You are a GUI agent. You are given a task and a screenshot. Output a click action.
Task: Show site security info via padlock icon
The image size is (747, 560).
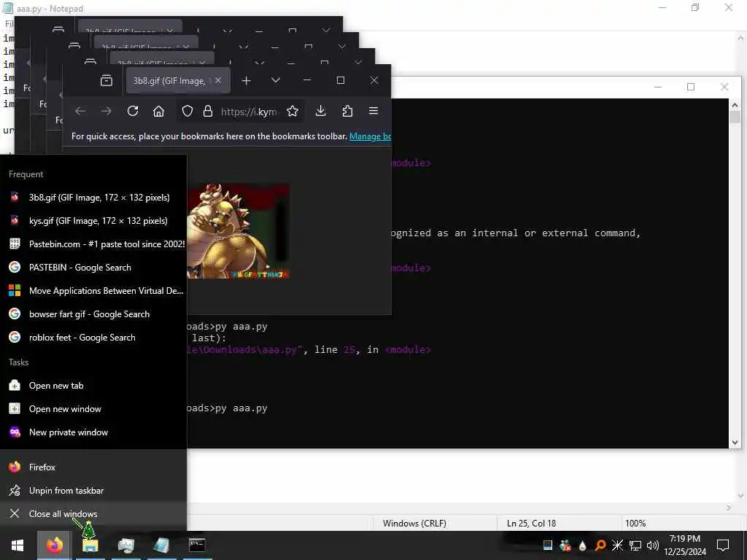point(208,111)
